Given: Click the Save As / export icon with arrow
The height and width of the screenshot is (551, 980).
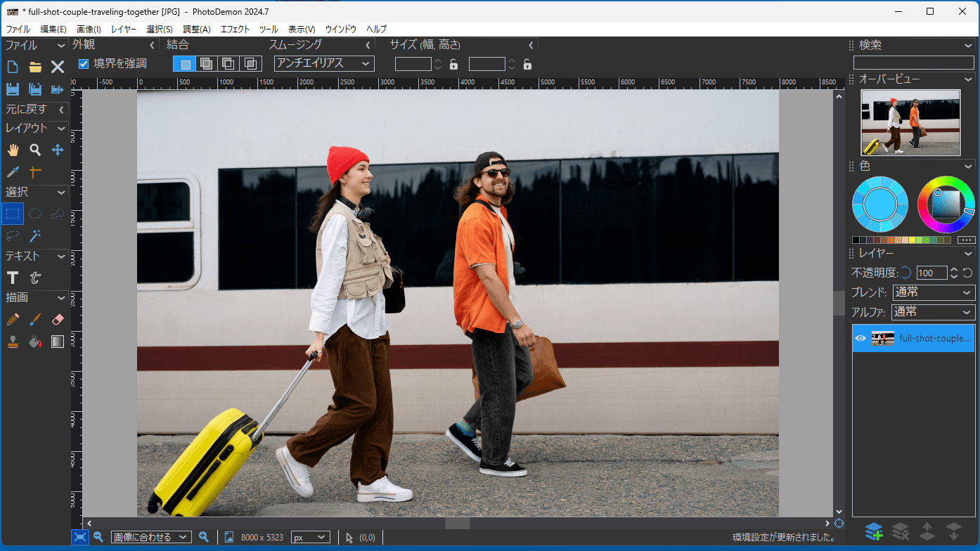Looking at the screenshot, I should (x=58, y=89).
